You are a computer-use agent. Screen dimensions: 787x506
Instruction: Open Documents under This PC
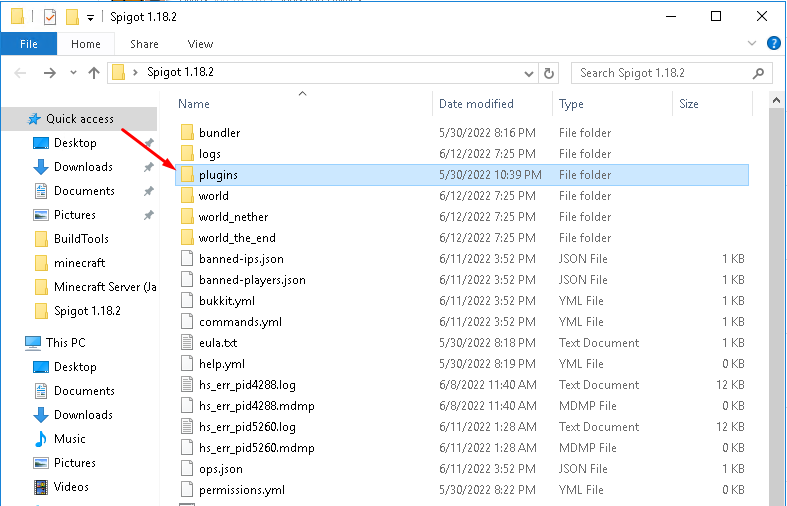point(84,391)
